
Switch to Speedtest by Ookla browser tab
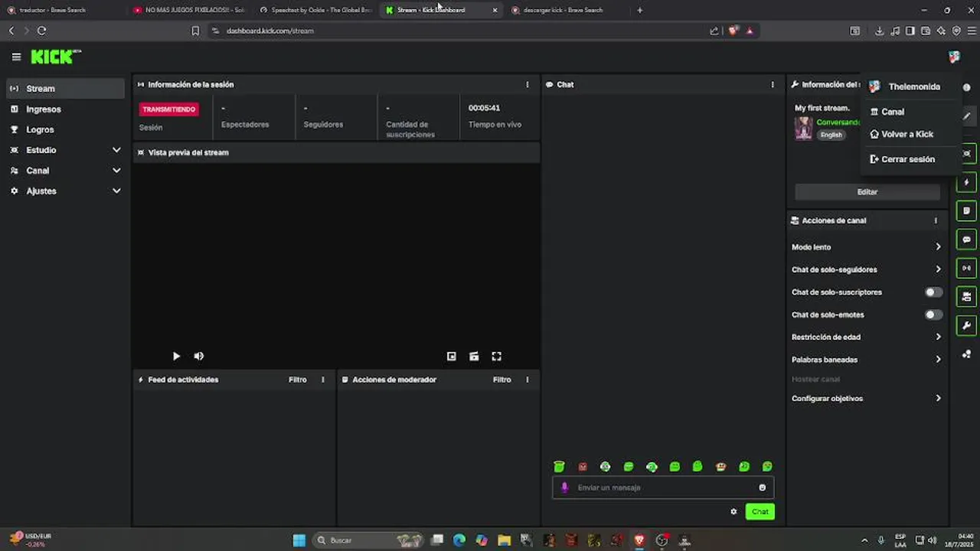(315, 10)
